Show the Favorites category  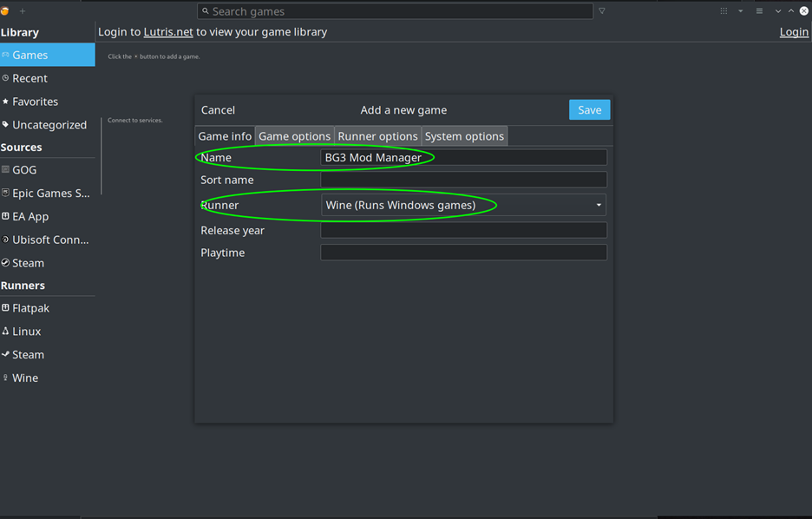tap(35, 102)
